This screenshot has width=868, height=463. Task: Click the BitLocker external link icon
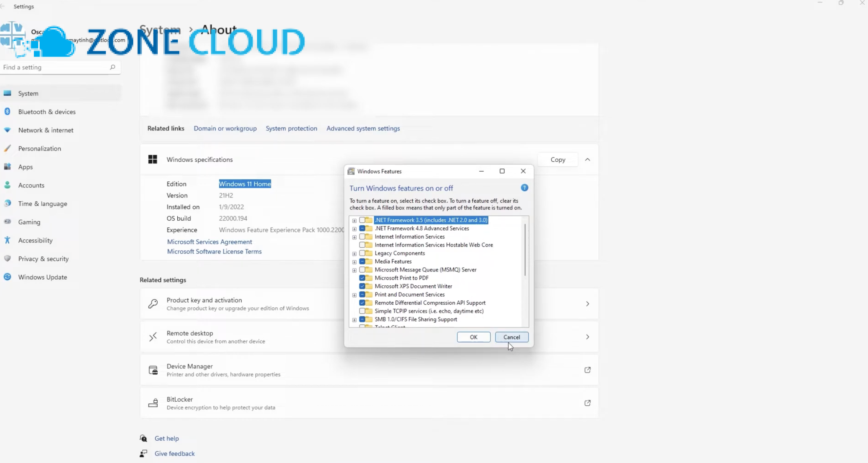587,403
